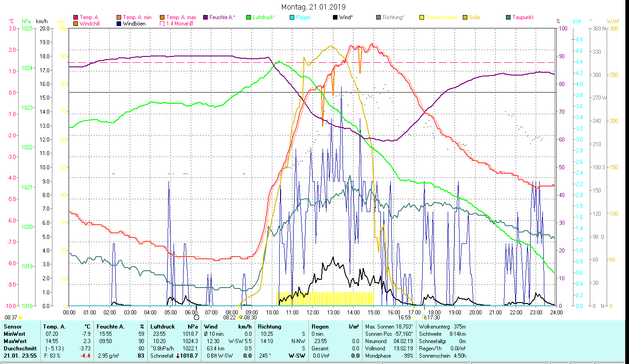
Task: Click the orange Temp. A. max swatch
Action: (x=162, y=17)
